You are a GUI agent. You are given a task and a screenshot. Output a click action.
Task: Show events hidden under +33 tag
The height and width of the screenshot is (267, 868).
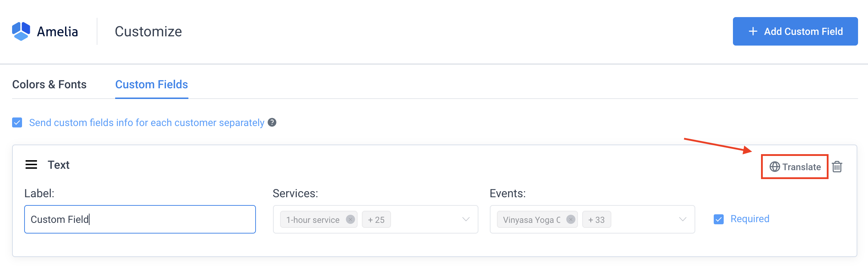pyautogui.click(x=596, y=219)
